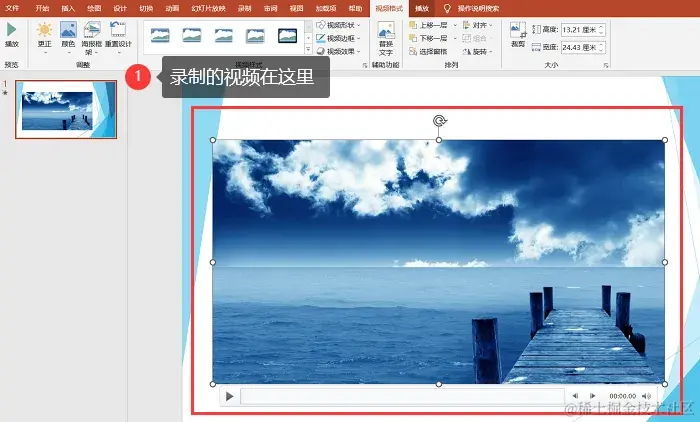
Task: Click the 海报框架 poster frame icon
Action: [92, 29]
